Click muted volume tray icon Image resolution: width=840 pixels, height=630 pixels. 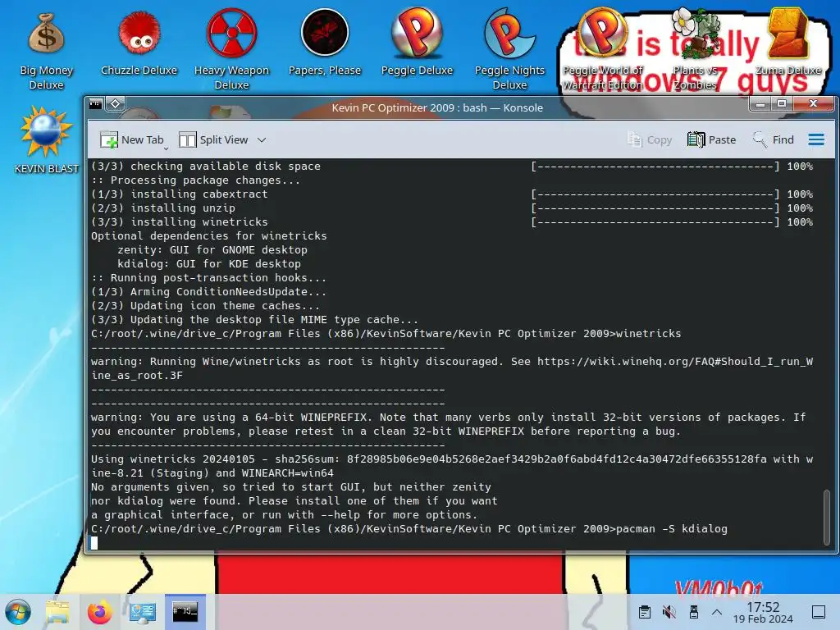(669, 612)
